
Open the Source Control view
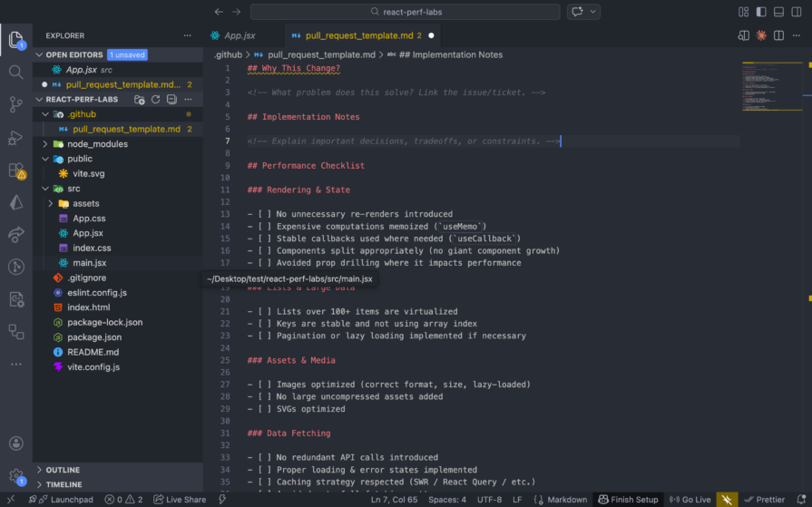click(16, 104)
